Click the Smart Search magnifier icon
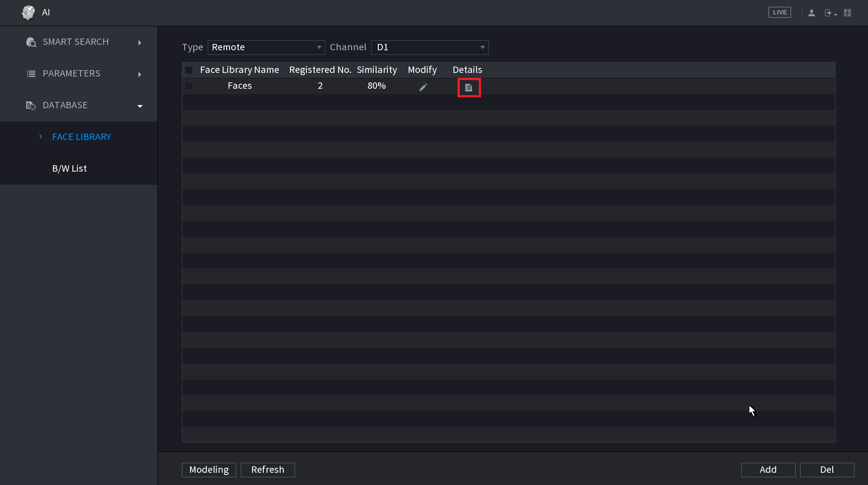This screenshot has width=868, height=485. coord(31,43)
